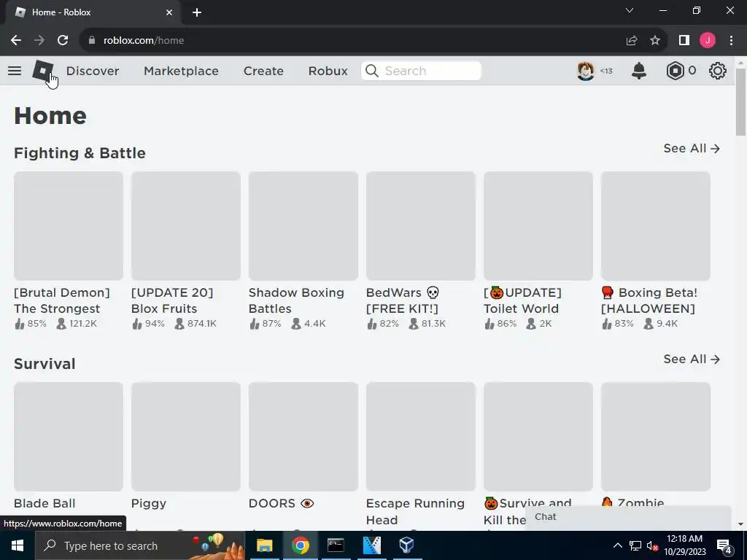This screenshot has height=560, width=747.
Task: Open the Blox Fruits thumbnail
Action: 186,226
